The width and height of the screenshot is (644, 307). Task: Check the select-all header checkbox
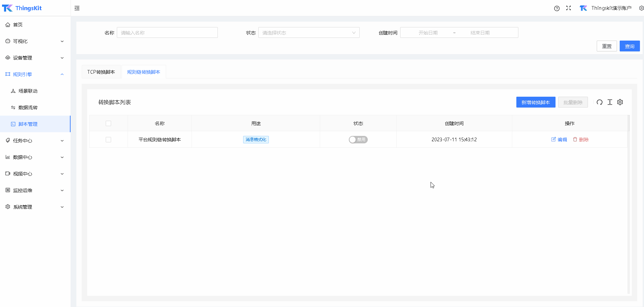point(108,123)
